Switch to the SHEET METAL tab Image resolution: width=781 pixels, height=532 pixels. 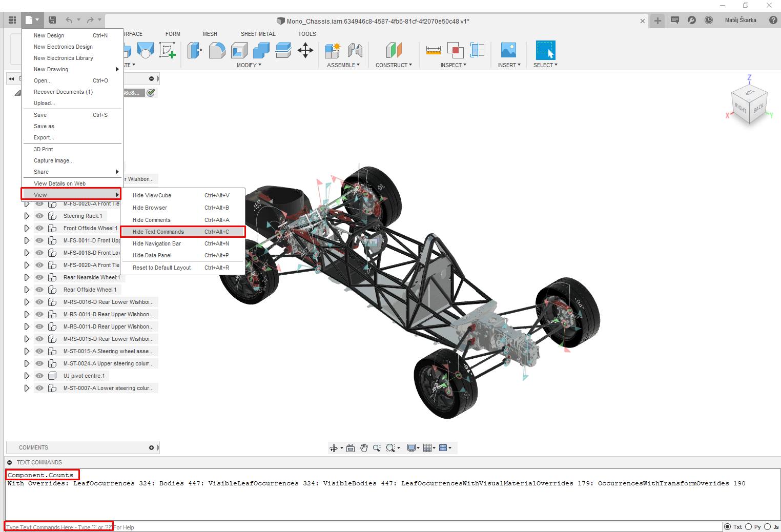[x=258, y=34]
